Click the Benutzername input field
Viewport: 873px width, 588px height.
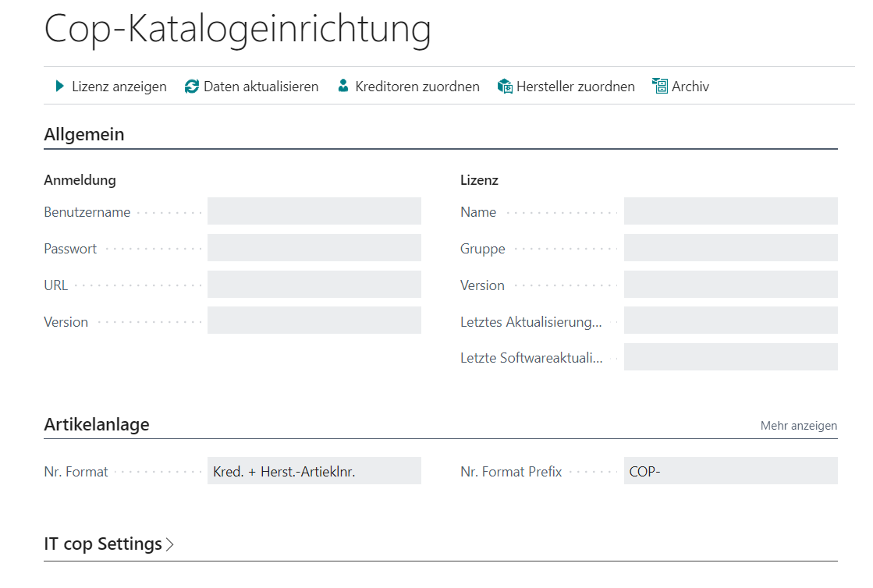[x=314, y=211]
